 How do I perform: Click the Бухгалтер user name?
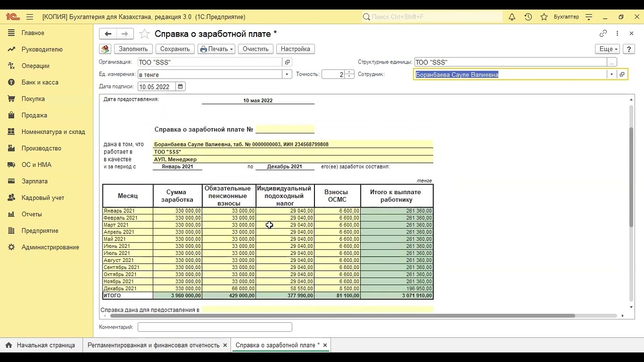coord(566,17)
